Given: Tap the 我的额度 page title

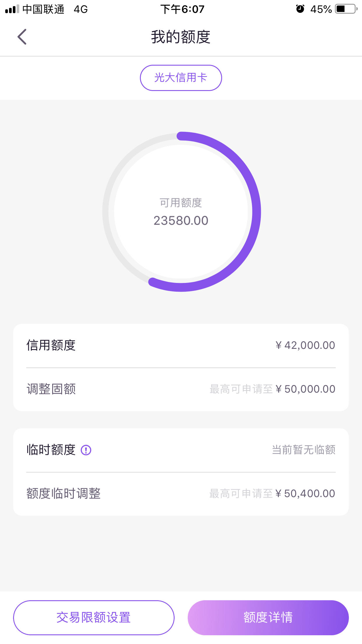Looking at the screenshot, I should (x=181, y=37).
